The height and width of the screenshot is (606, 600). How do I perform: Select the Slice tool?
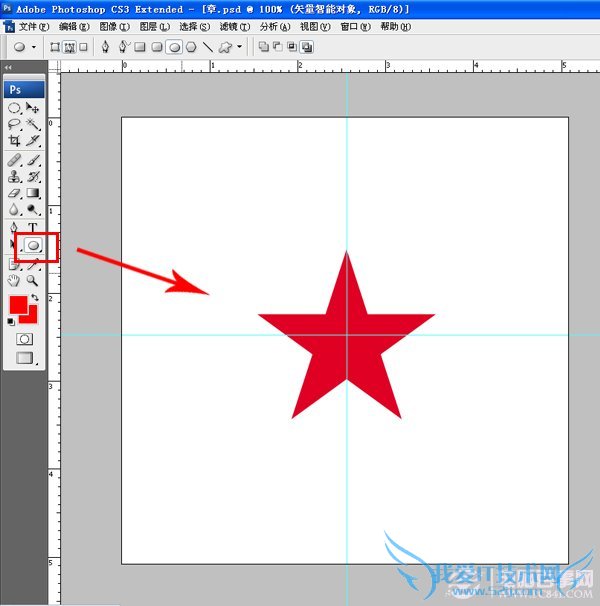pyautogui.click(x=32, y=141)
